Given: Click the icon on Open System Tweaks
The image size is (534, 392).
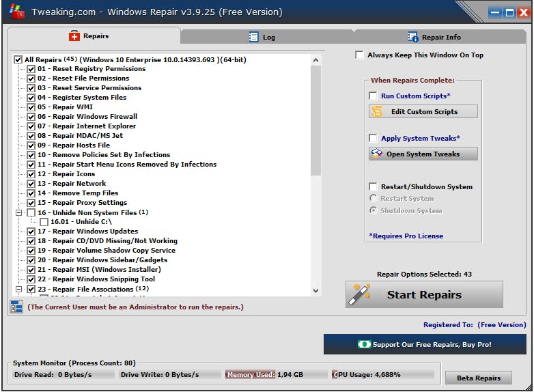Looking at the screenshot, I should pyautogui.click(x=377, y=154).
